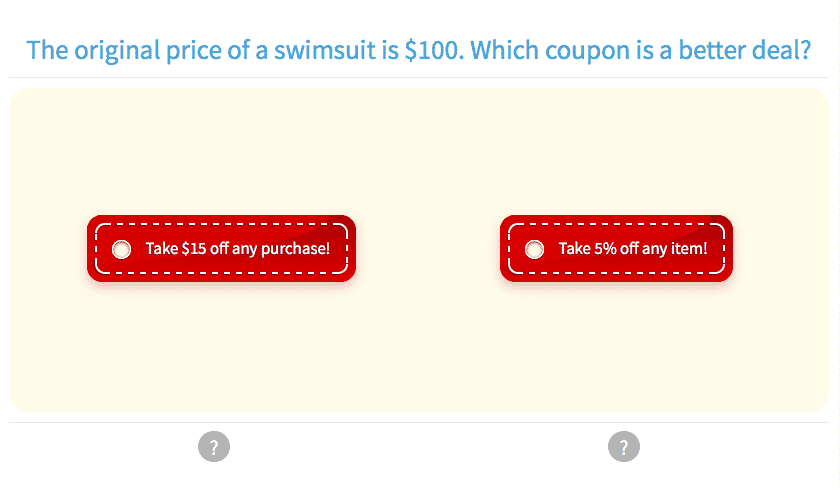The height and width of the screenshot is (501, 840).
Task: Click the word 'item!' on the right coupon
Action: (x=689, y=249)
